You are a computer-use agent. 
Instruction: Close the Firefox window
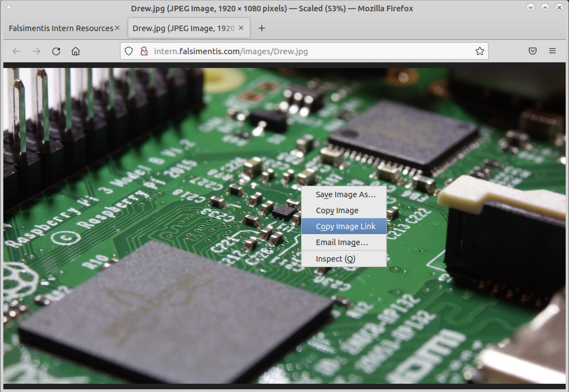(559, 8)
